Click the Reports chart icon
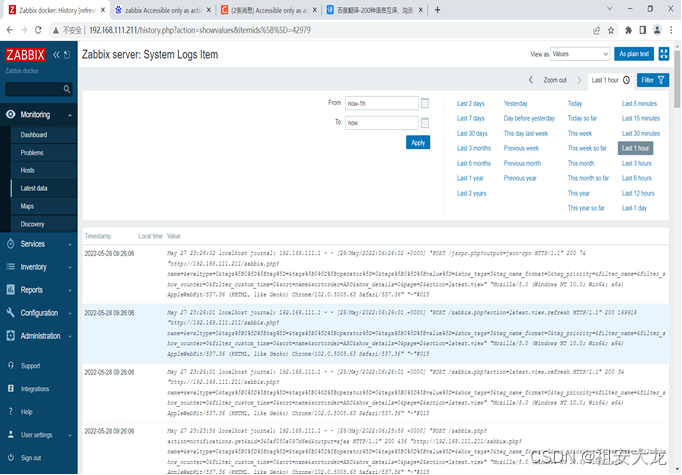This screenshot has height=475, width=682. (11, 290)
